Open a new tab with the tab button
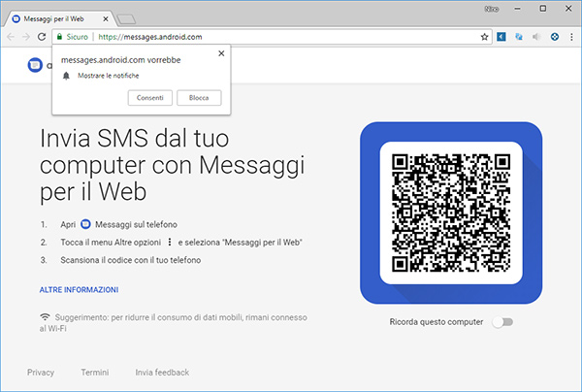This screenshot has height=392, width=582. point(126,19)
